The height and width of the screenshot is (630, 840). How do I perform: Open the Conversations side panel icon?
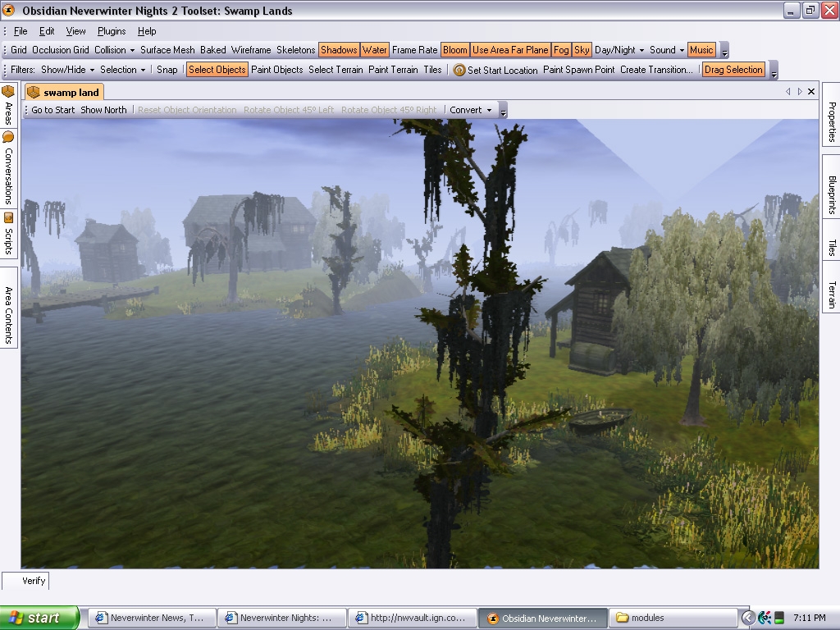[8, 137]
